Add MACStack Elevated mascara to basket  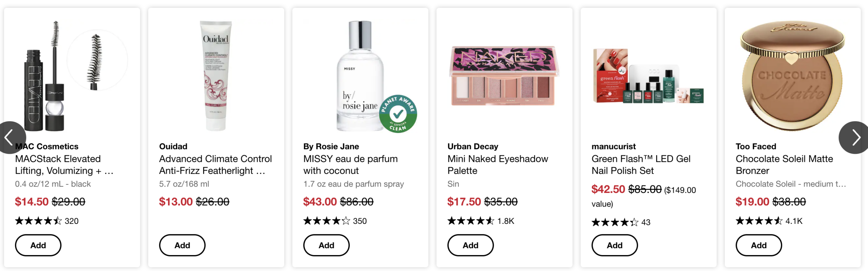point(38,245)
